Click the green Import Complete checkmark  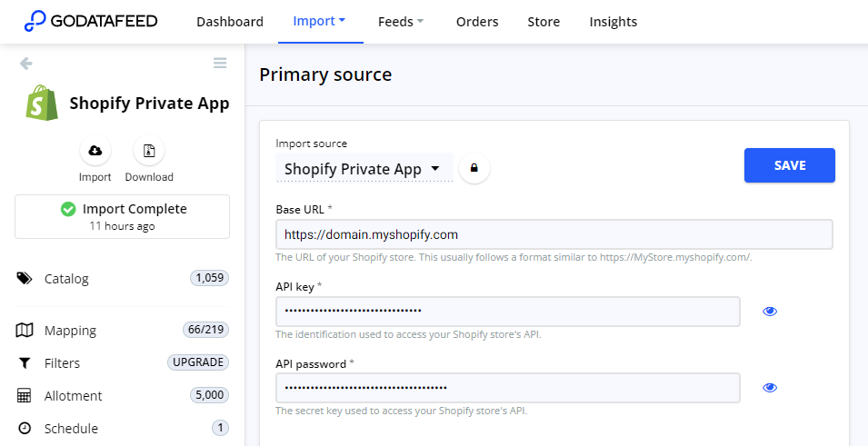[x=68, y=209]
